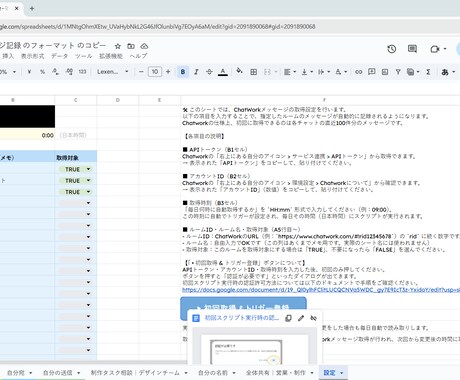Open the functions sigma menu
This screenshot has height=380, width=460.
428,72
